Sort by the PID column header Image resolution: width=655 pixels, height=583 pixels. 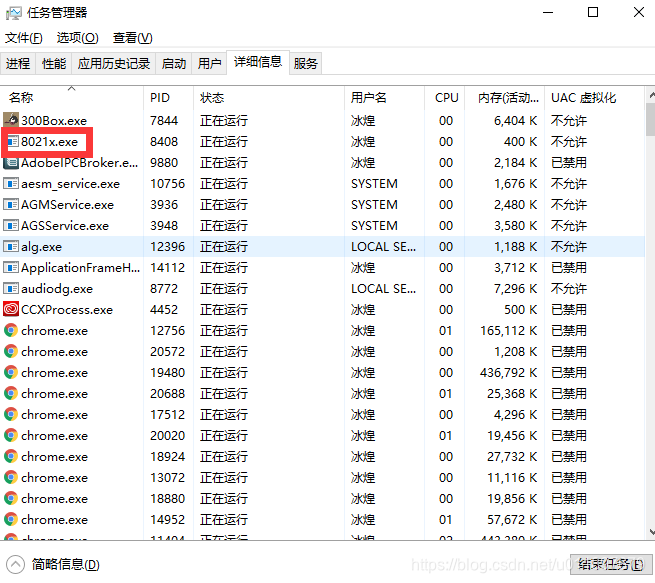tap(168, 98)
